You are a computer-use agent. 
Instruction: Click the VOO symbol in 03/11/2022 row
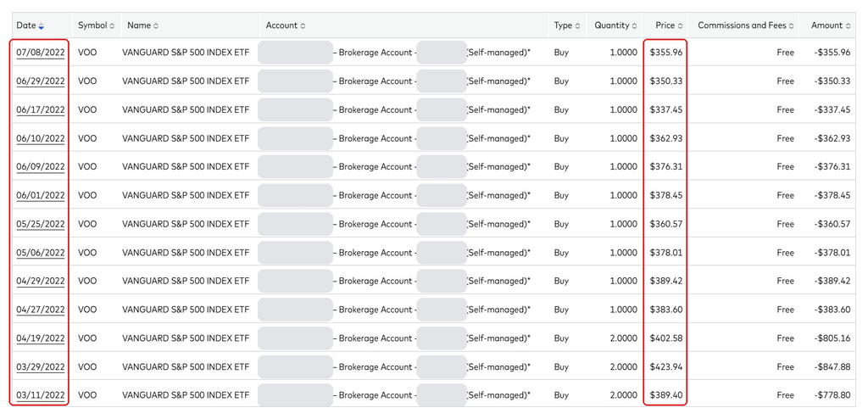click(87, 395)
